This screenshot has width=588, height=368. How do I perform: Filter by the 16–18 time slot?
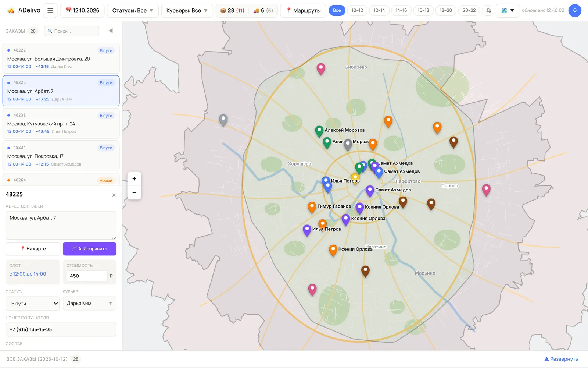(423, 10)
